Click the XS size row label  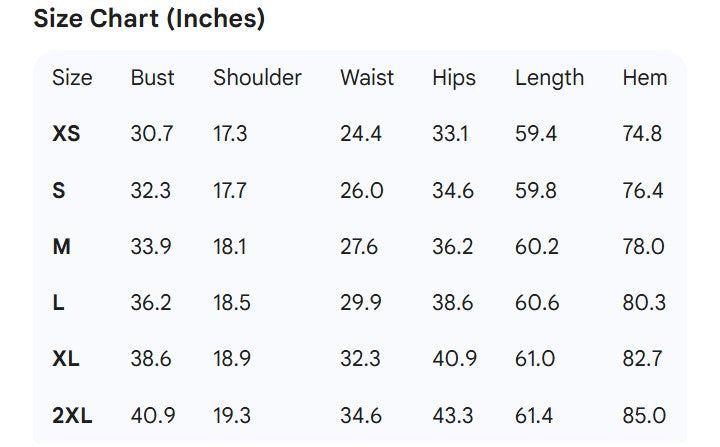click(x=66, y=134)
